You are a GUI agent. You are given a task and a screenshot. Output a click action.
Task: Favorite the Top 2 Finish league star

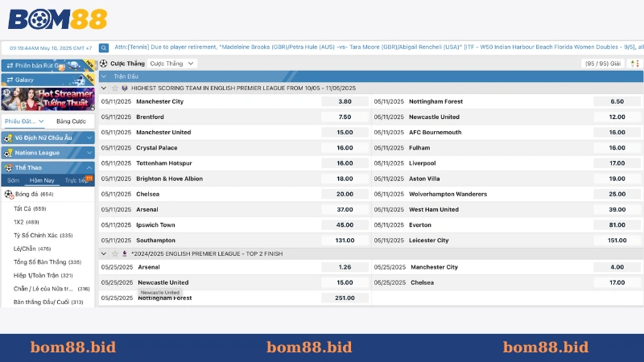pyautogui.click(x=115, y=253)
